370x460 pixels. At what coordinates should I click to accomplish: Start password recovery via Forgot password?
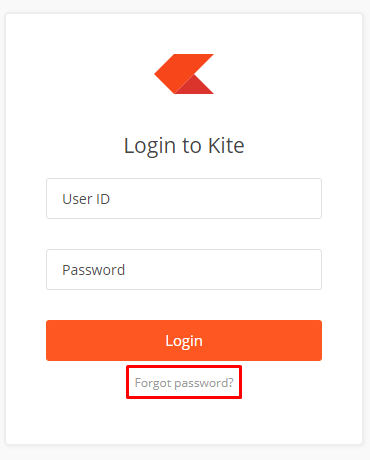pos(184,383)
